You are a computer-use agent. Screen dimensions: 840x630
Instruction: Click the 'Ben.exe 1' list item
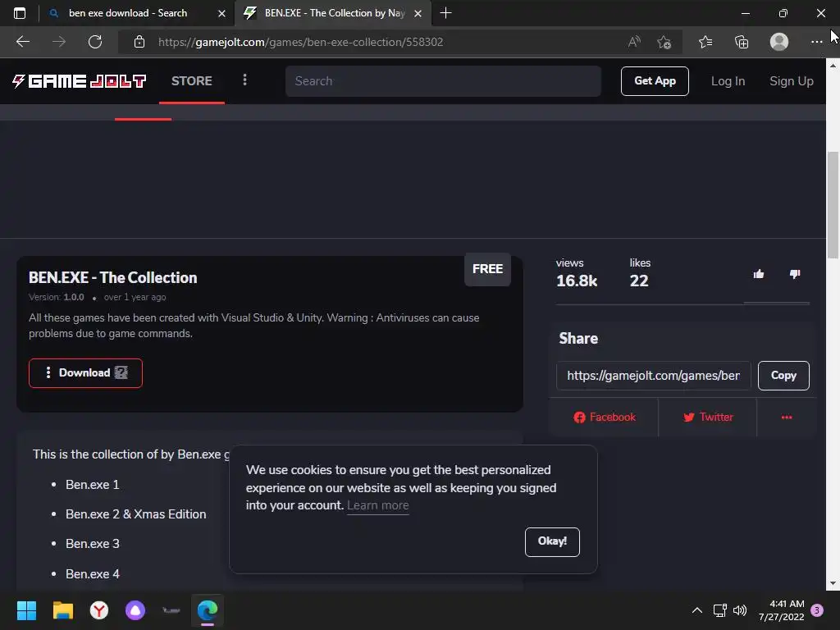pos(92,485)
